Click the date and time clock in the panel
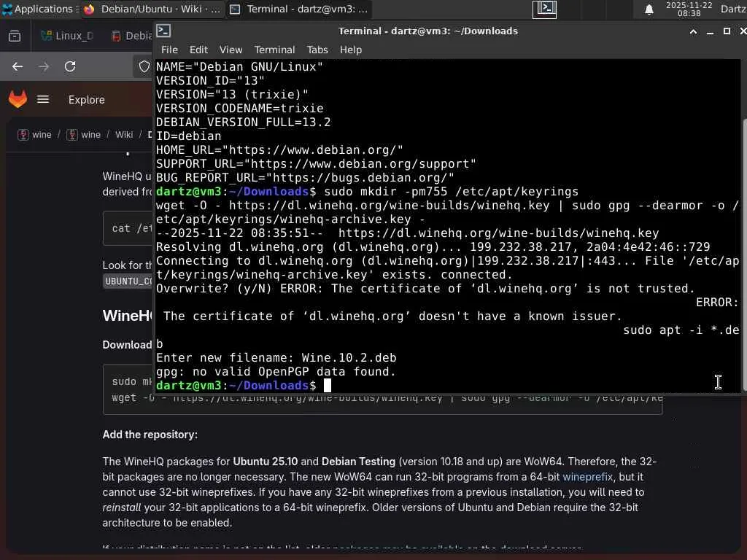Screen dimensions: 747x560 [x=689, y=9]
